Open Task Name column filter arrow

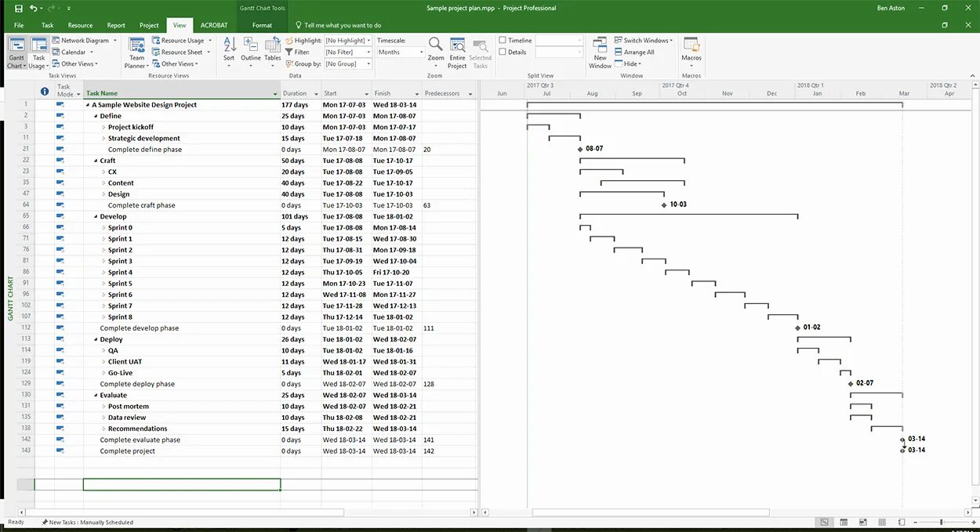coord(275,94)
